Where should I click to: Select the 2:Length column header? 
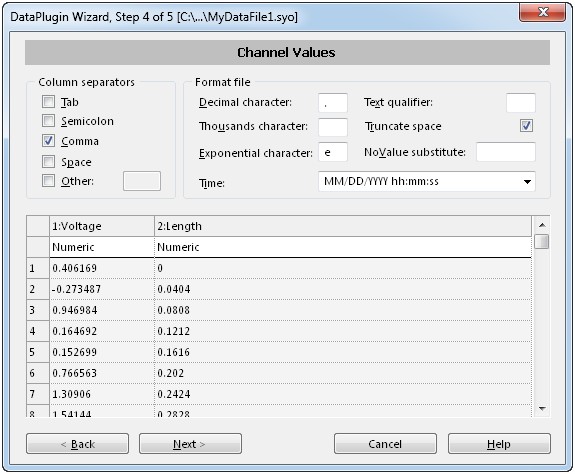pos(343,226)
